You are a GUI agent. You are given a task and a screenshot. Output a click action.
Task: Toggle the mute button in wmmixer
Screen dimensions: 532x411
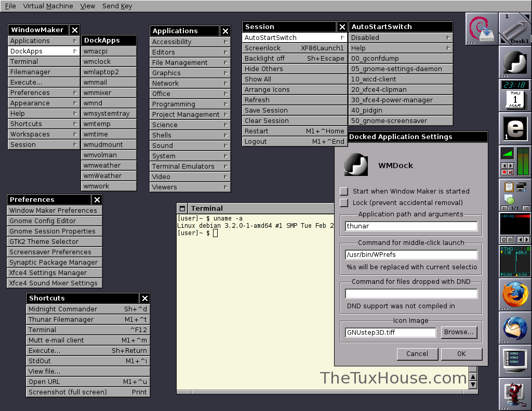coord(511,172)
